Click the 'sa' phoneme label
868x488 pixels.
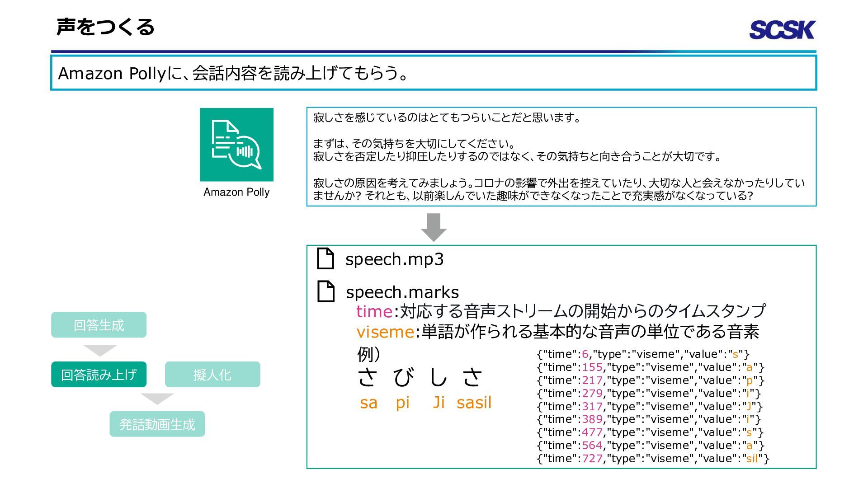(x=368, y=403)
